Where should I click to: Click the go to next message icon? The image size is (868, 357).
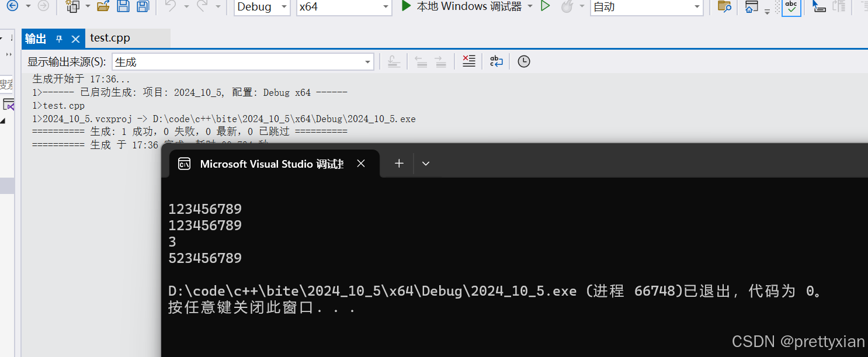[x=441, y=61]
